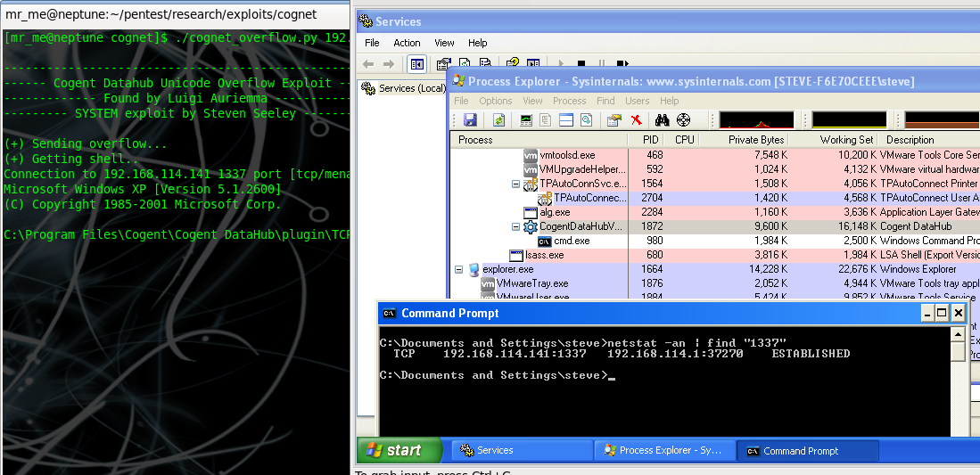
Task: Open System Information graph icon in Process Explorer
Action: pyautogui.click(x=526, y=120)
